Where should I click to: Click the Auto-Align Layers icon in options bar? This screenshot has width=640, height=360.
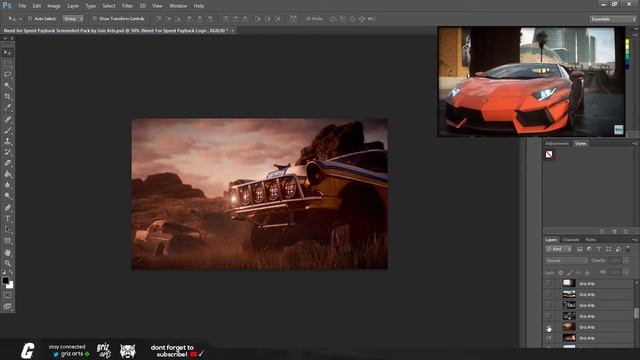click(x=293, y=19)
